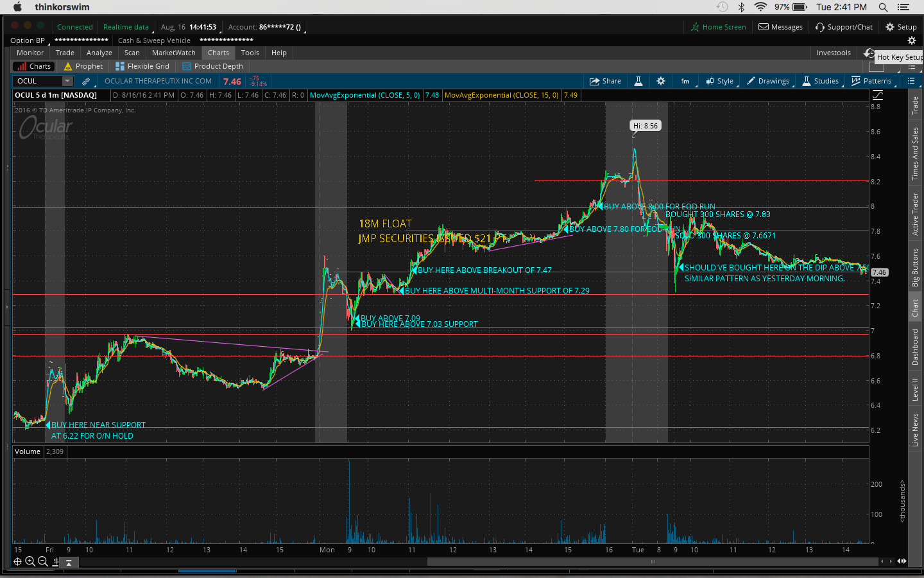Expand the OCUL symbol dropdown arrow
This screenshot has height=578, width=924.
pyautogui.click(x=67, y=81)
